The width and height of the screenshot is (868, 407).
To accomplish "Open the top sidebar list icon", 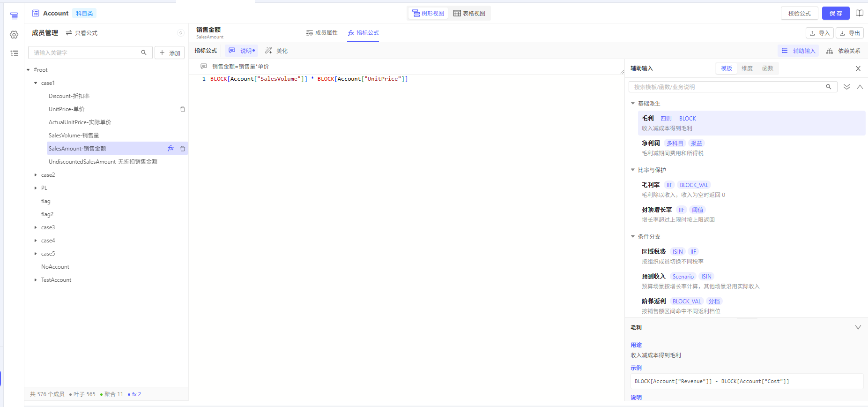I will [14, 16].
